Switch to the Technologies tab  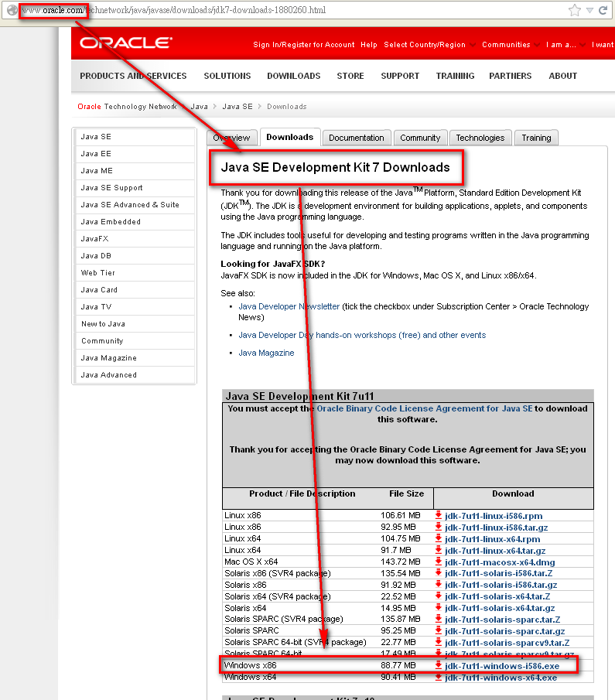(480, 138)
